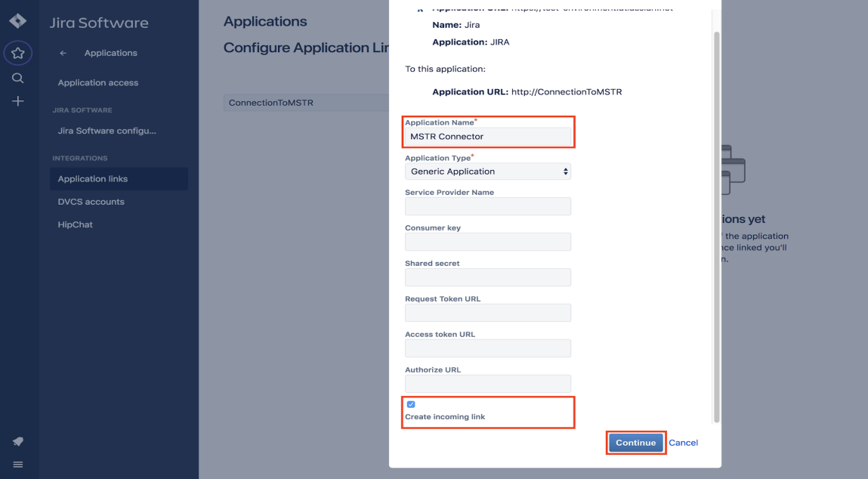Image resolution: width=868 pixels, height=479 pixels.
Task: Click the Jira diamond logo icon
Action: [17, 22]
